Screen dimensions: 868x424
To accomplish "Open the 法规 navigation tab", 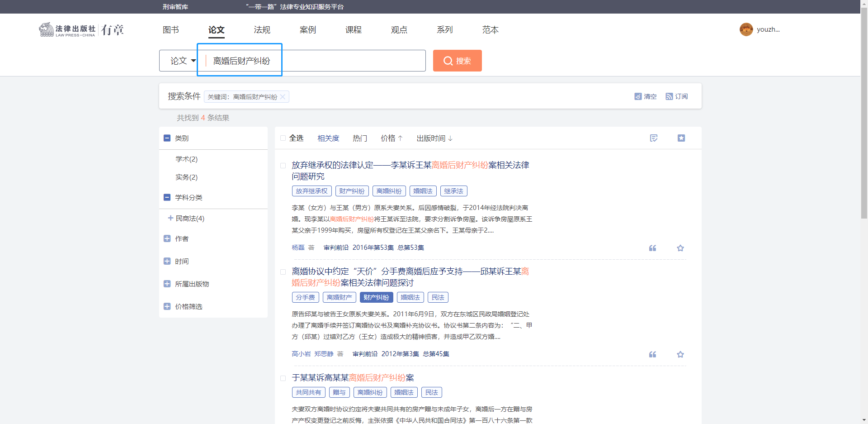I will [262, 30].
